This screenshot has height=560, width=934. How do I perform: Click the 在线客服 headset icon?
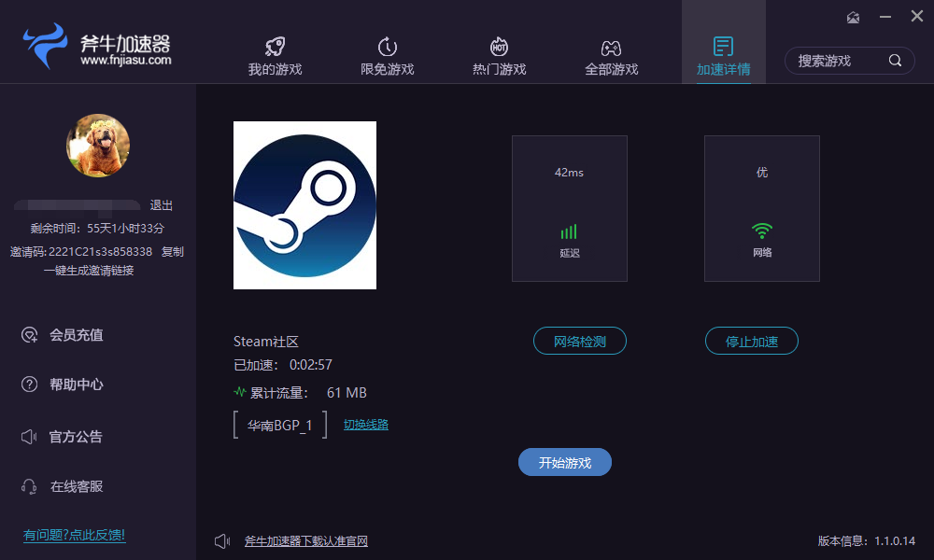coord(29,487)
